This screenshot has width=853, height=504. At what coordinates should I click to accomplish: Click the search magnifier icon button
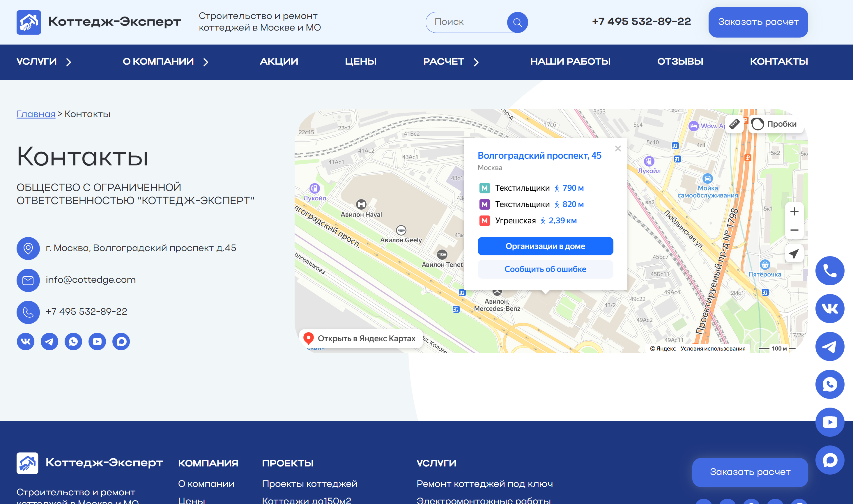(x=517, y=22)
